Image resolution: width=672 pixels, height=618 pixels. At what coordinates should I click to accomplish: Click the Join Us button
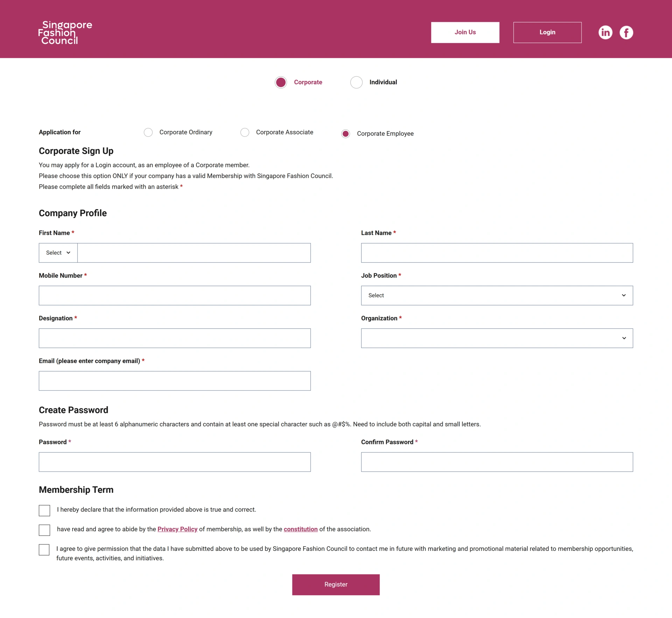[x=465, y=33]
